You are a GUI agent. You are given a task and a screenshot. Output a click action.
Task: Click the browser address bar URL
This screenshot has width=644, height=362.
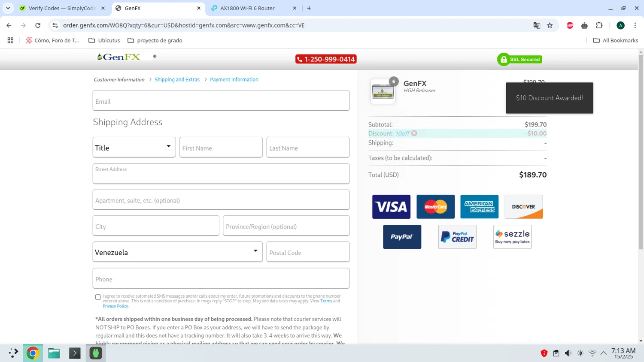(x=184, y=25)
